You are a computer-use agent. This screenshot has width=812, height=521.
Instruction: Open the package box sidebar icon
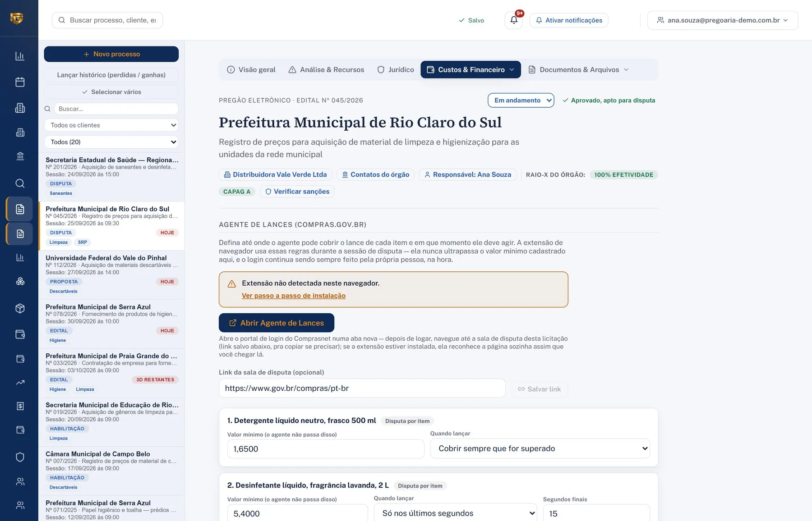20,308
